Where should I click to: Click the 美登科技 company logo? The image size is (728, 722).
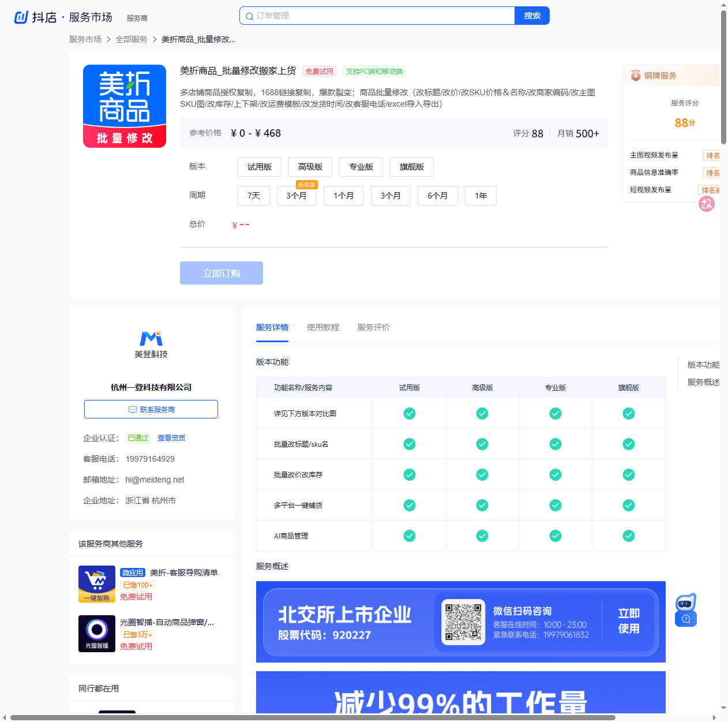click(x=151, y=345)
